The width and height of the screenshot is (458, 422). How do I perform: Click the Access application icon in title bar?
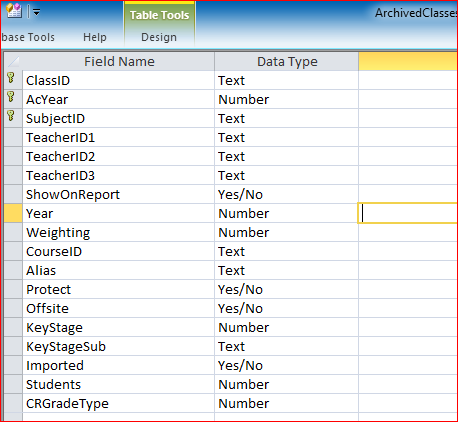pyautogui.click(x=14, y=11)
